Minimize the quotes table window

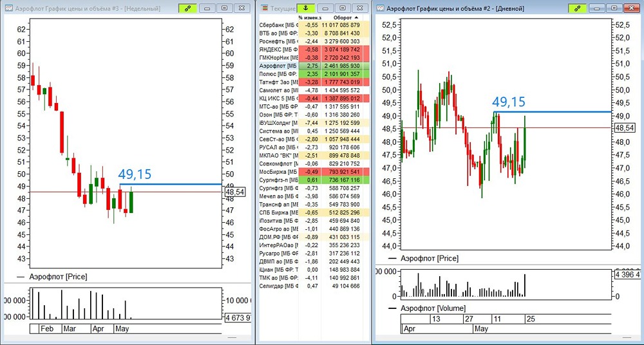pos(325,8)
